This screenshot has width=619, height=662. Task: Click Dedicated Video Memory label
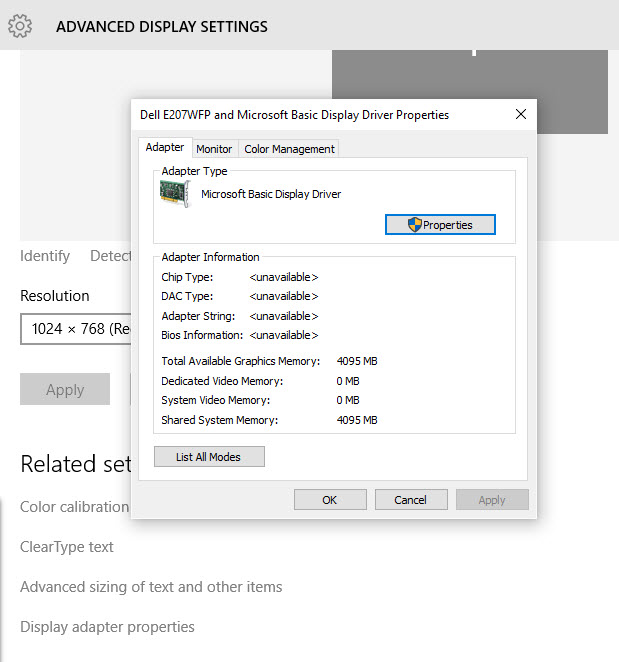click(x=222, y=381)
